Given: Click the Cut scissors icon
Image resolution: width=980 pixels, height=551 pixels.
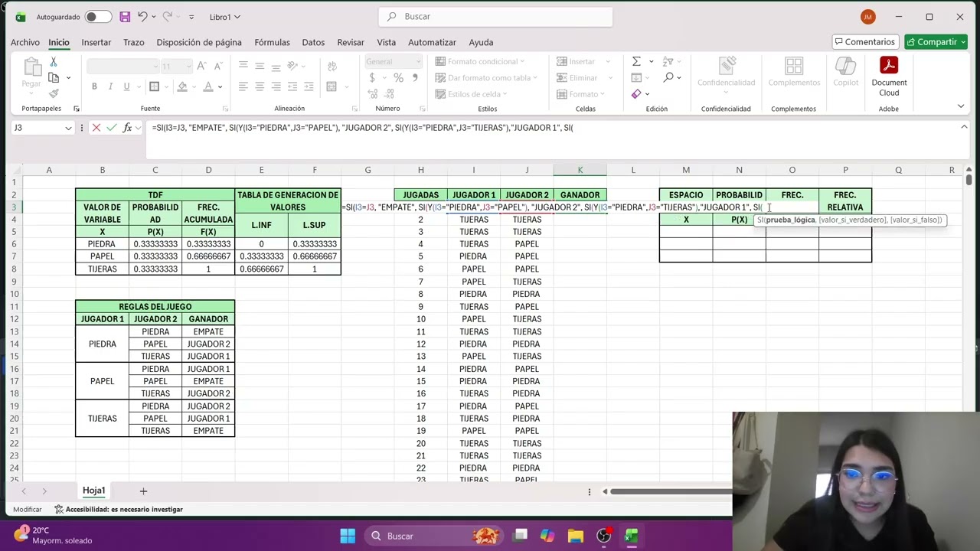Looking at the screenshot, I should [x=54, y=62].
